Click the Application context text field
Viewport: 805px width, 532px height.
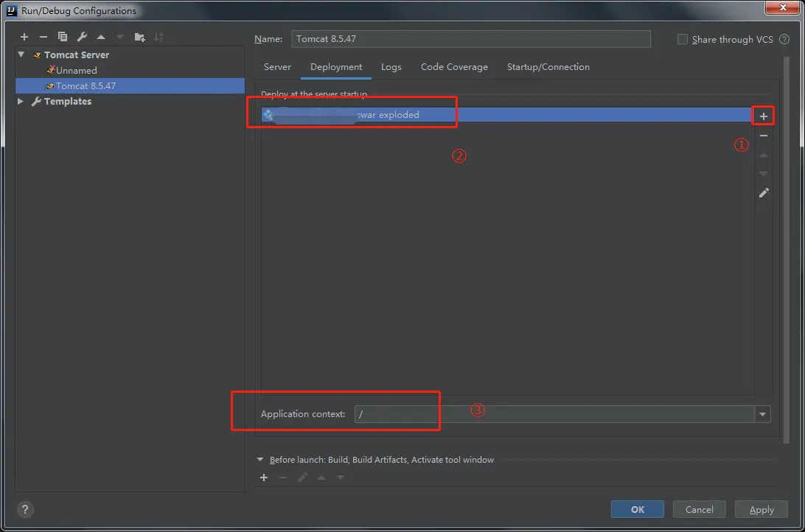tap(554, 414)
